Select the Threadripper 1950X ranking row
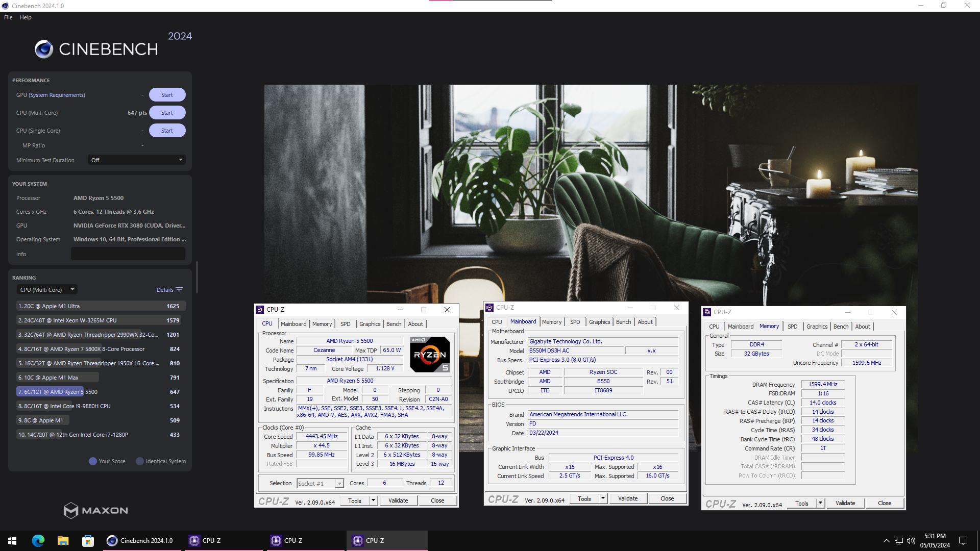 (x=100, y=363)
